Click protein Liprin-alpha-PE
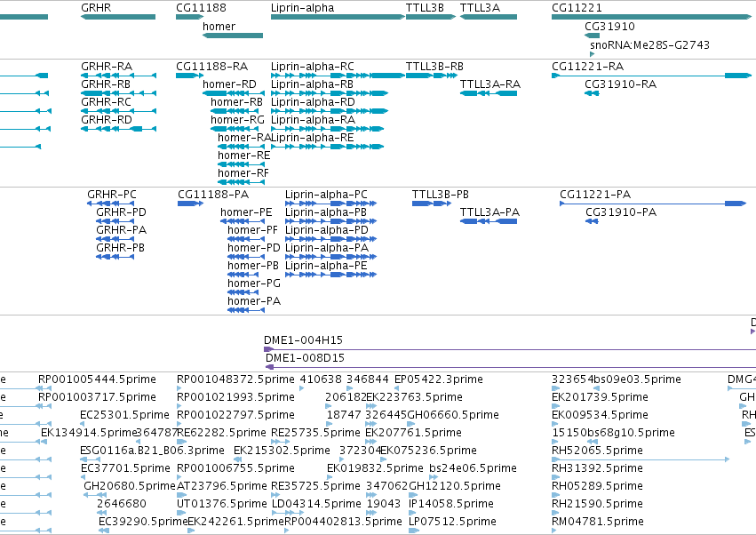The height and width of the screenshot is (535, 756). coord(330,275)
